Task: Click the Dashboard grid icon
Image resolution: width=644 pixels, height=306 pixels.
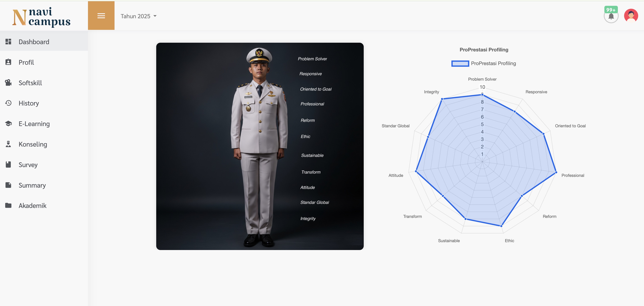Action: [x=8, y=41]
